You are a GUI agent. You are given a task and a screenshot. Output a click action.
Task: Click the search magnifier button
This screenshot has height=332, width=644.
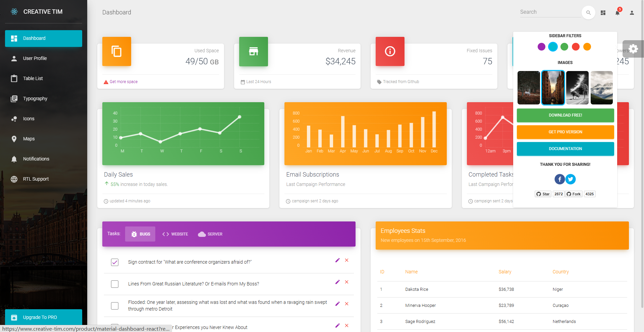588,13
